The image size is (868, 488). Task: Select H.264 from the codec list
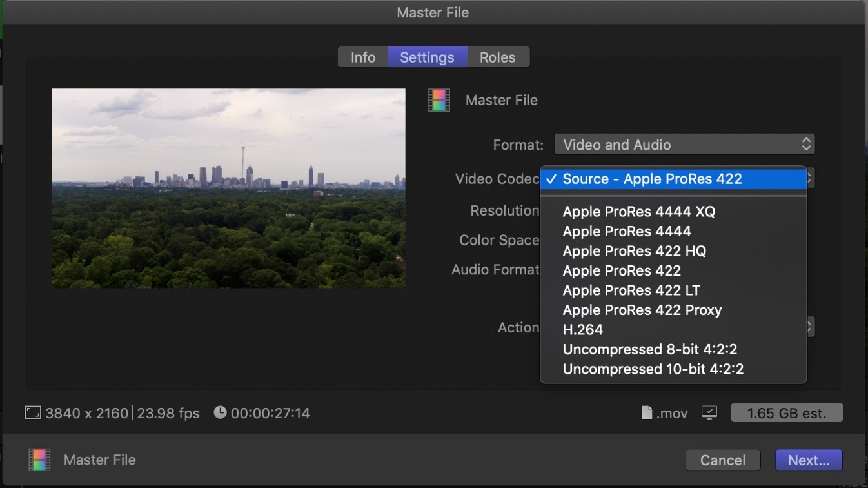[582, 329]
